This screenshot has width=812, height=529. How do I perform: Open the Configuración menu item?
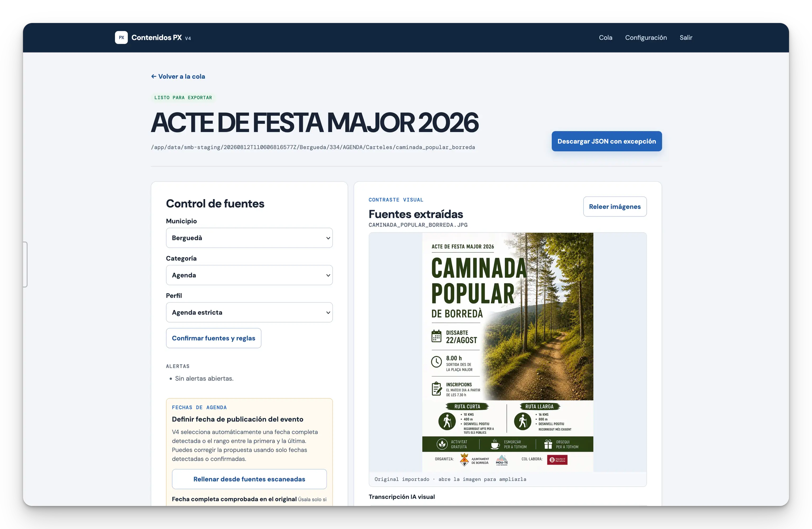click(645, 38)
